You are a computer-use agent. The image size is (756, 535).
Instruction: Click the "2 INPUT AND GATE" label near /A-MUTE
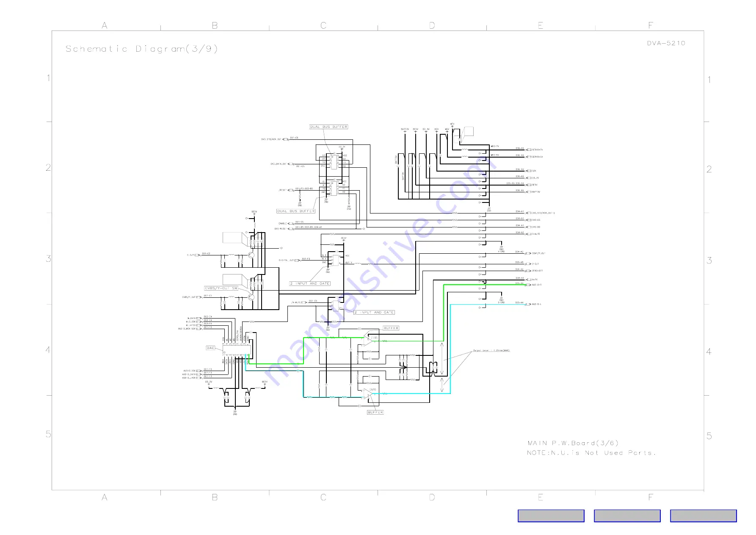374,312
